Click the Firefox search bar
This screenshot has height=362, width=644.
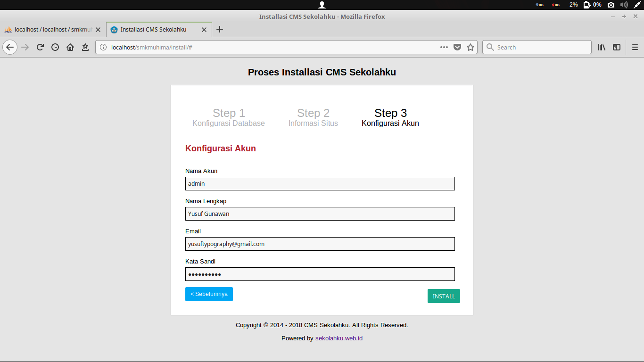537,47
